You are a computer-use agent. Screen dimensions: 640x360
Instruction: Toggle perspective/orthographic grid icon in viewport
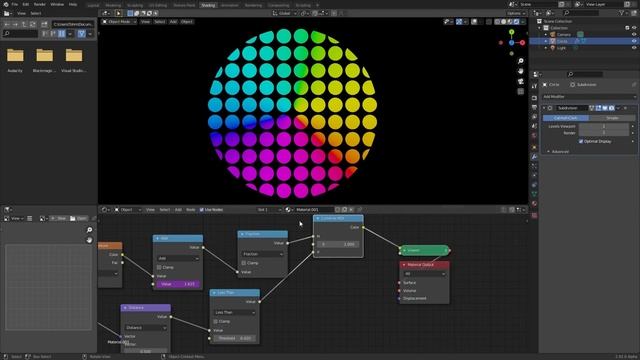click(x=521, y=91)
